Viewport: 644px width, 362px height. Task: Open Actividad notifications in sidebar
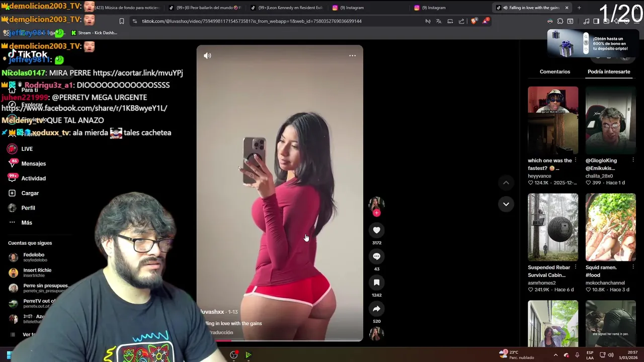pos(27,178)
